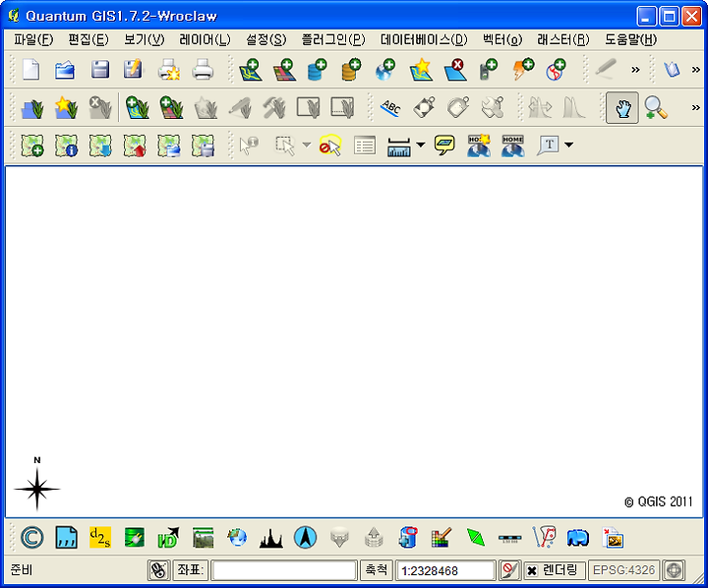
Task: Open the 플러그인(P) menu
Action: pos(333,39)
